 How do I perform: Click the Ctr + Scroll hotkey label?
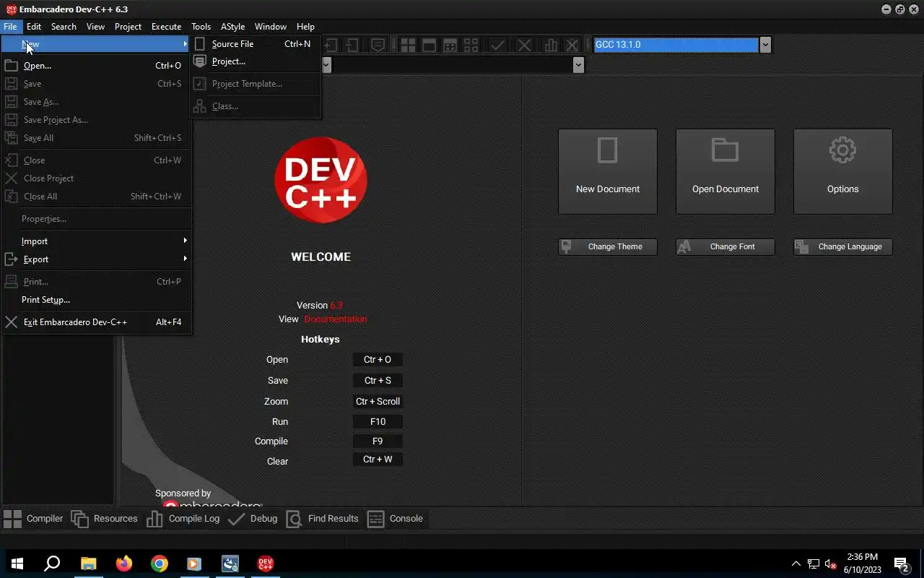[378, 401]
